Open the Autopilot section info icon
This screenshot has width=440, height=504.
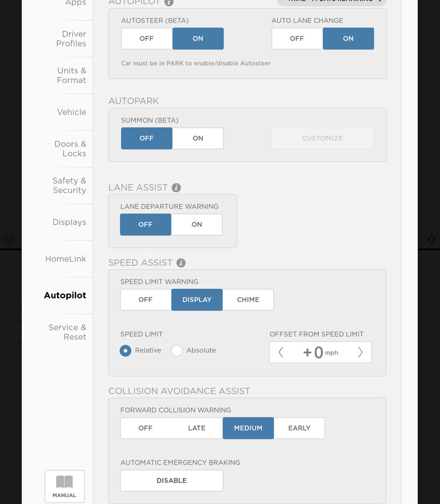point(169,2)
